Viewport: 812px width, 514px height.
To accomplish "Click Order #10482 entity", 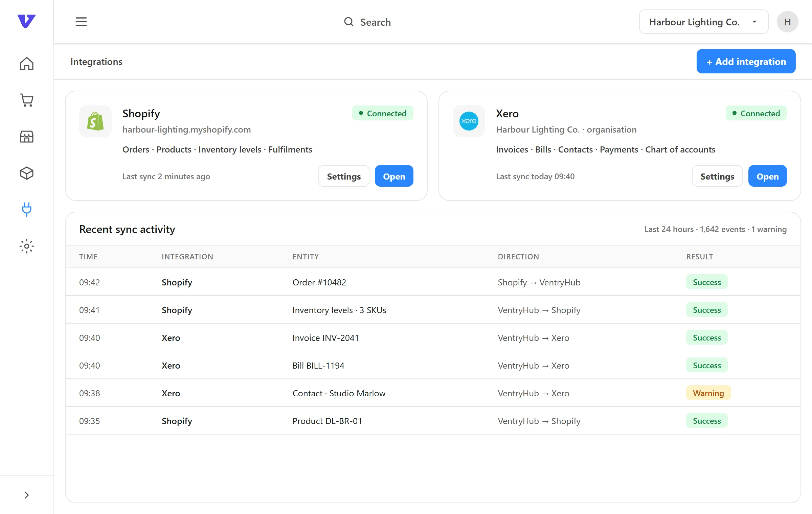I will pos(319,282).
